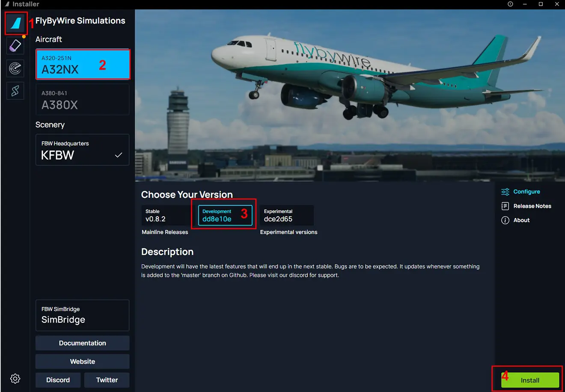Click the Release Notes document icon

point(505,206)
